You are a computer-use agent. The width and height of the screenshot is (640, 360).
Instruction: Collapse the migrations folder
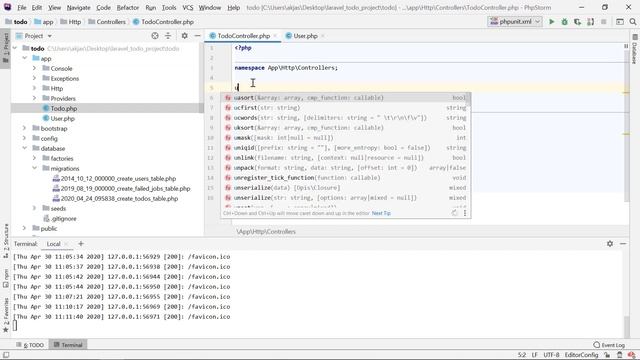click(x=35, y=168)
